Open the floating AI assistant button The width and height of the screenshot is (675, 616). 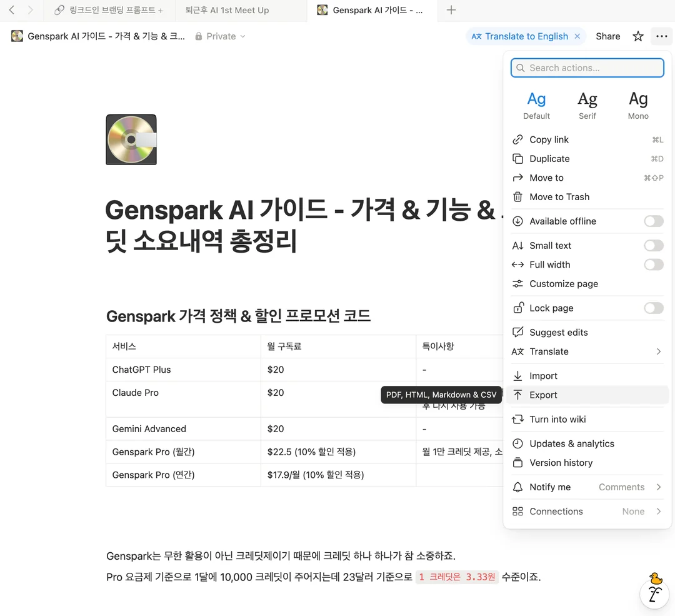click(654, 594)
